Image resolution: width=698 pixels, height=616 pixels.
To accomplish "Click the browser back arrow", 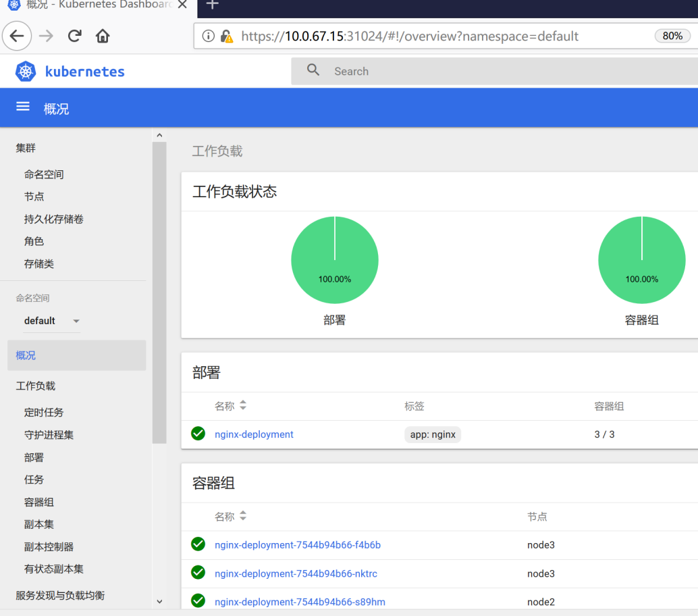I will [17, 36].
